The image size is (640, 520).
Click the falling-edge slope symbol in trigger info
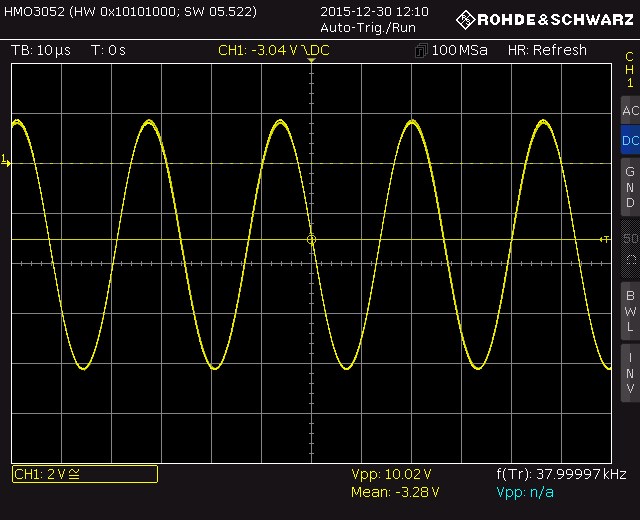(317, 51)
